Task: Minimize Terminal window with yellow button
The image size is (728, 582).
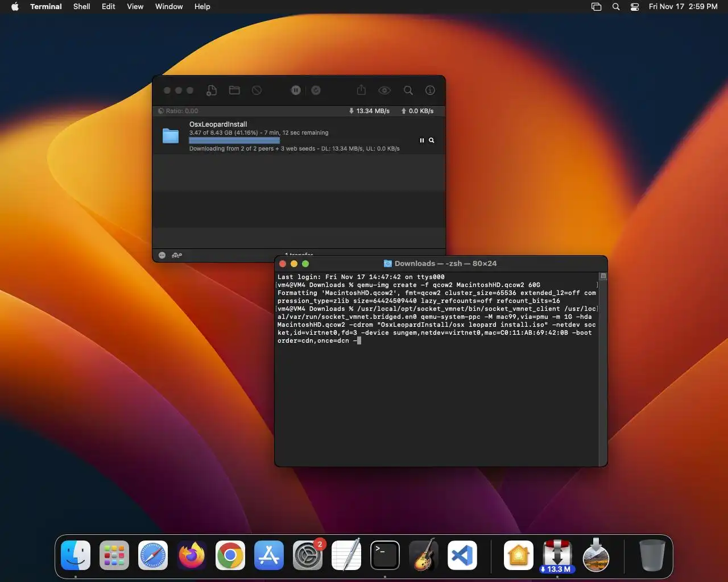Action: [x=294, y=264]
